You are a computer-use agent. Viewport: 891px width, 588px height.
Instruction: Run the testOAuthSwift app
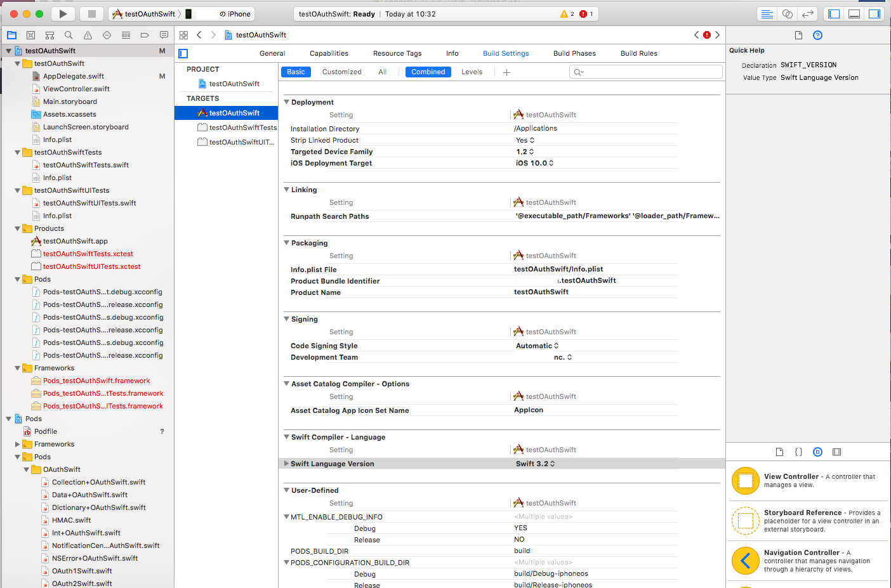point(62,13)
